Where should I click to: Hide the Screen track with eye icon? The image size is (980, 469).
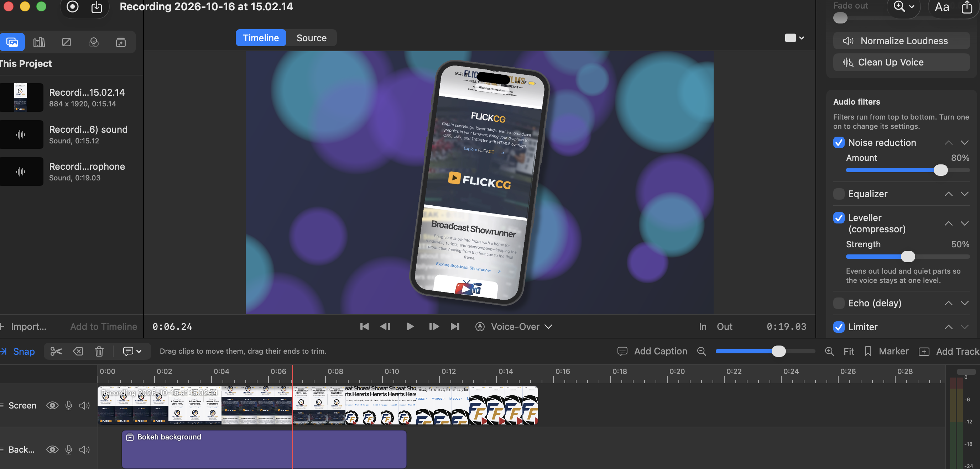pos(52,406)
